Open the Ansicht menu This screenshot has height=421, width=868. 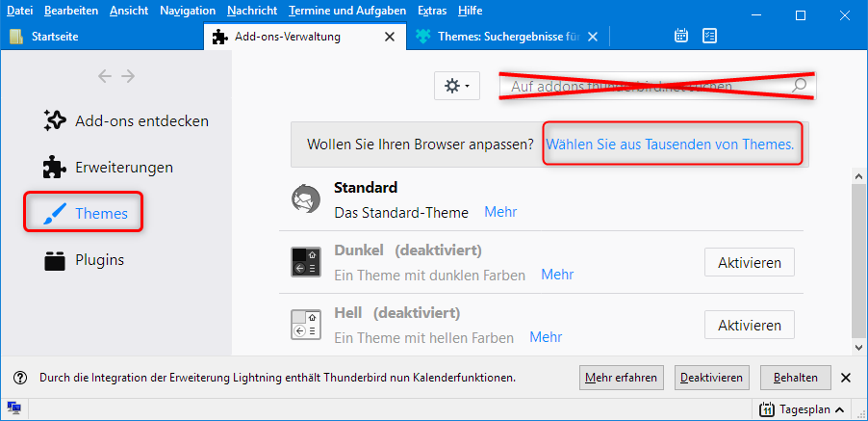point(129,11)
